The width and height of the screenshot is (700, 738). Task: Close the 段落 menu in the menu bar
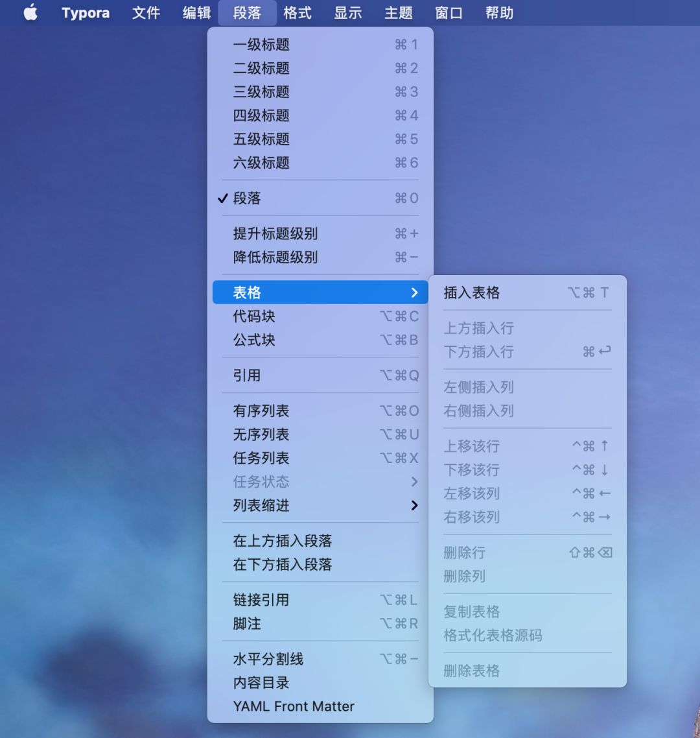coord(247,13)
